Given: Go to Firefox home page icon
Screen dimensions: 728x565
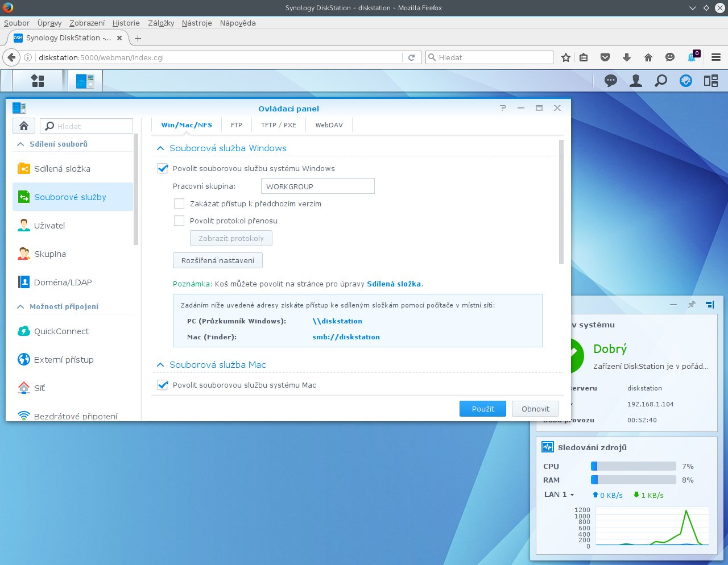Looking at the screenshot, I should [x=648, y=57].
